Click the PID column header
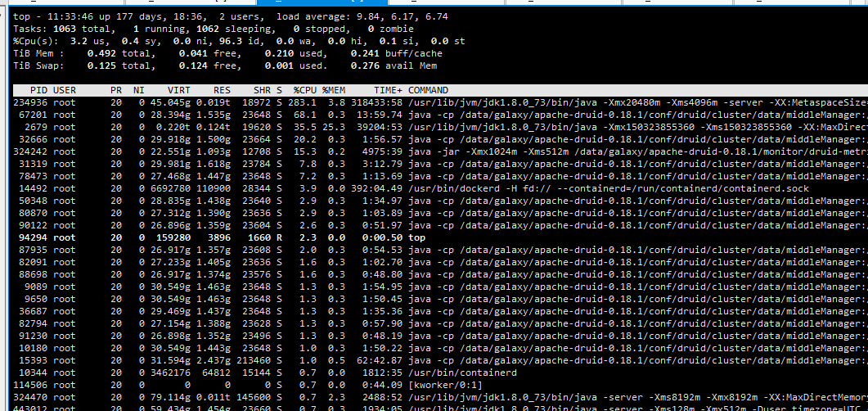 tap(38, 90)
